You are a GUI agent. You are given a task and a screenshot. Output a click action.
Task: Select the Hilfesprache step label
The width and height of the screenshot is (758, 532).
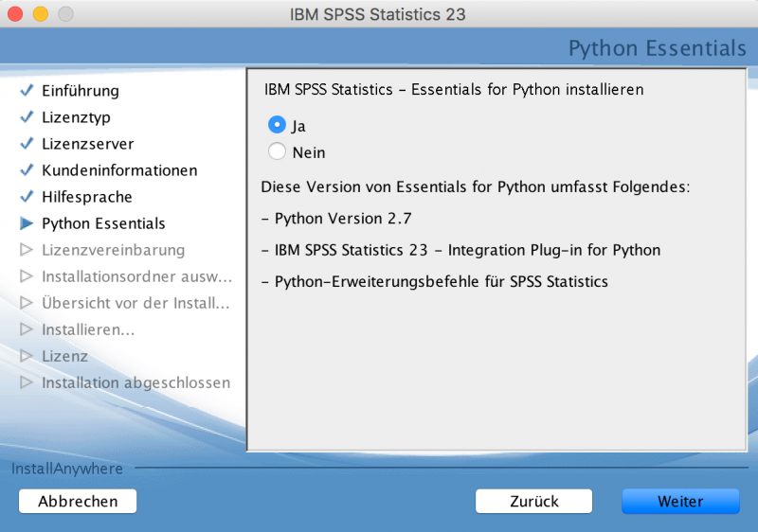pyautogui.click(x=87, y=197)
